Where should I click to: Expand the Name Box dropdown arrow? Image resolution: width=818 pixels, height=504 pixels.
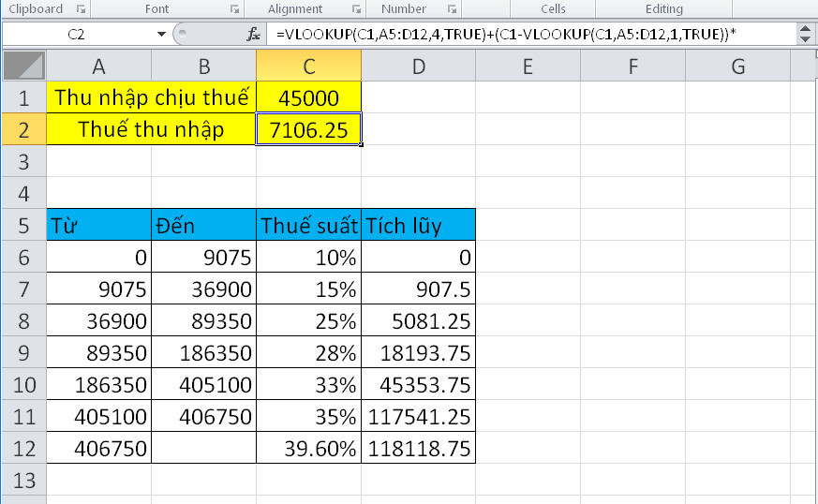point(161,35)
